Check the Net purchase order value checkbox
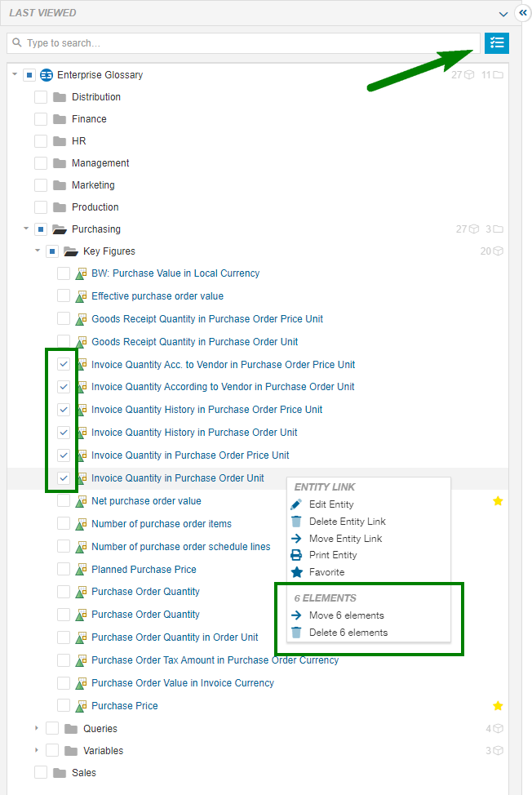The height and width of the screenshot is (795, 532). [64, 501]
